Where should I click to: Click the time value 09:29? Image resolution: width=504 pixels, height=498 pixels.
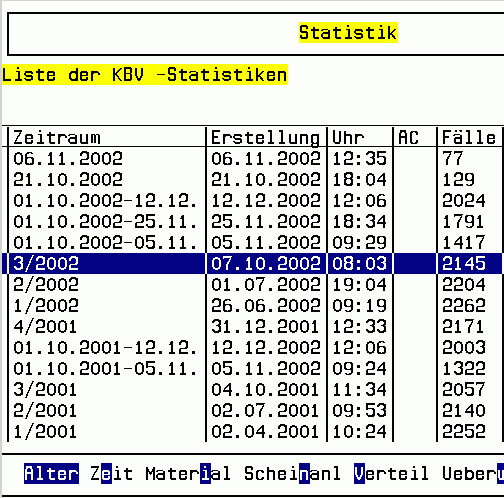point(360,242)
